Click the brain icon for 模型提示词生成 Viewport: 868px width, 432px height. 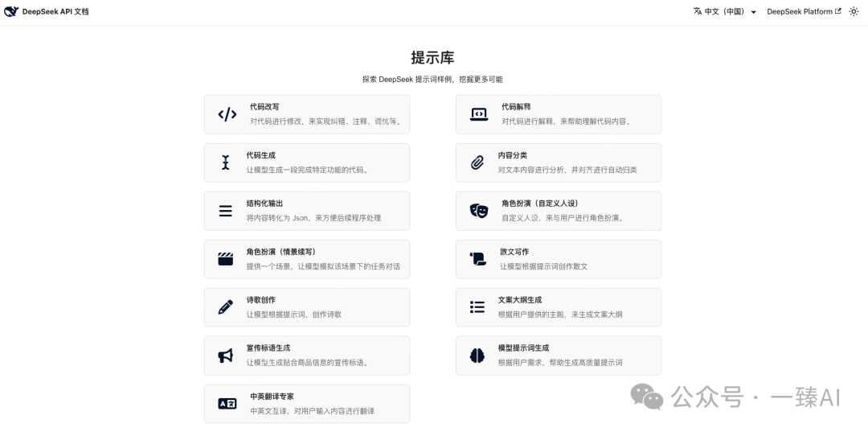477,356
